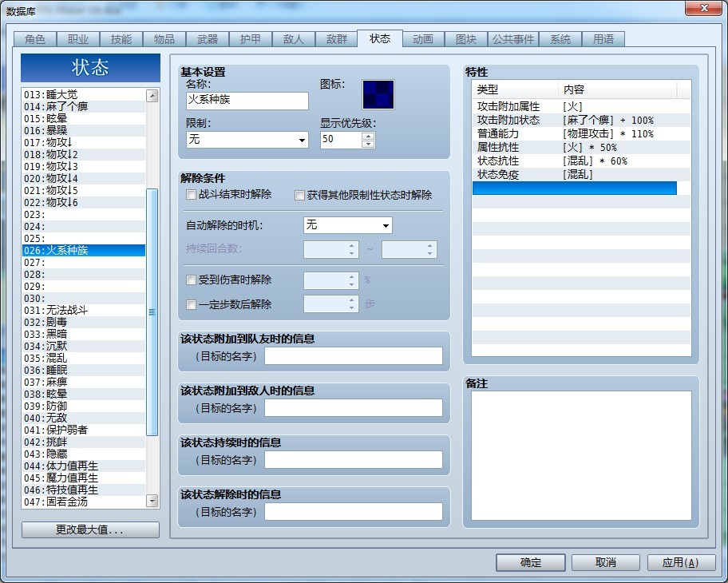Select state 017:物攻↓
Image resolution: width=728 pixels, height=583 pixels.
pos(84,143)
